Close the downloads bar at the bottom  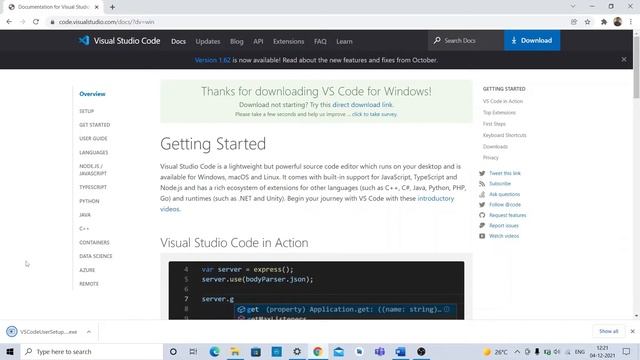(633, 331)
